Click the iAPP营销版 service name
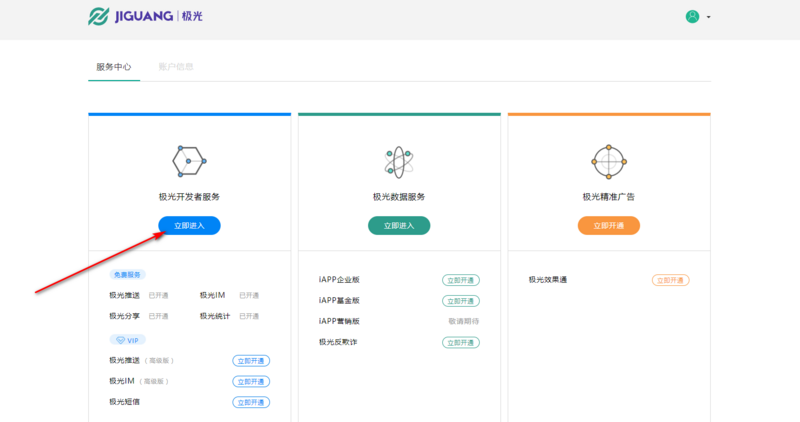Screen dimensions: 800x422 coord(339,321)
